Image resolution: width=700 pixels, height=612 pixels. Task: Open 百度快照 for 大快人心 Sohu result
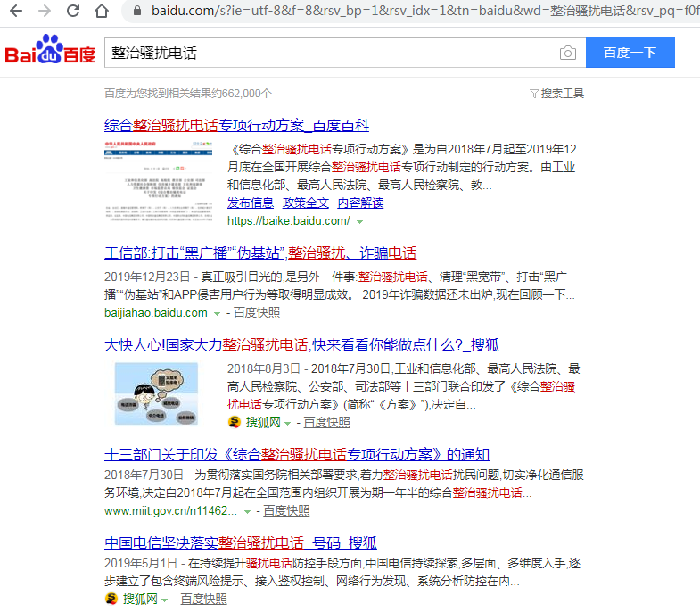pos(326,422)
